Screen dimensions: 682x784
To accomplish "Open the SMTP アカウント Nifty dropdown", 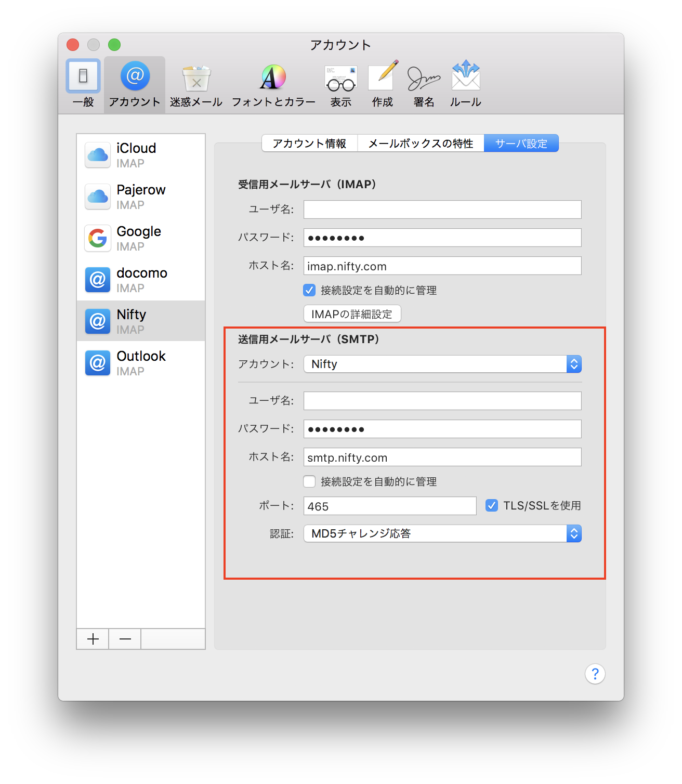I will click(442, 364).
